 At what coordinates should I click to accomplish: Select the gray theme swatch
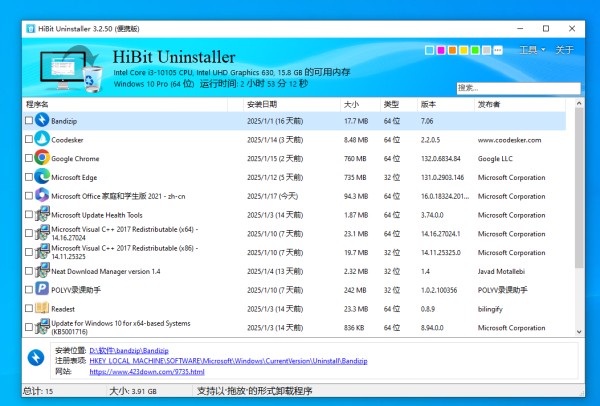[x=486, y=50]
